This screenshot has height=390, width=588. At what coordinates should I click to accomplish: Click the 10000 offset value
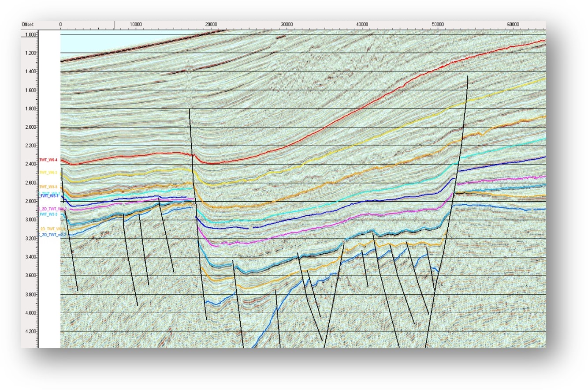(136, 24)
